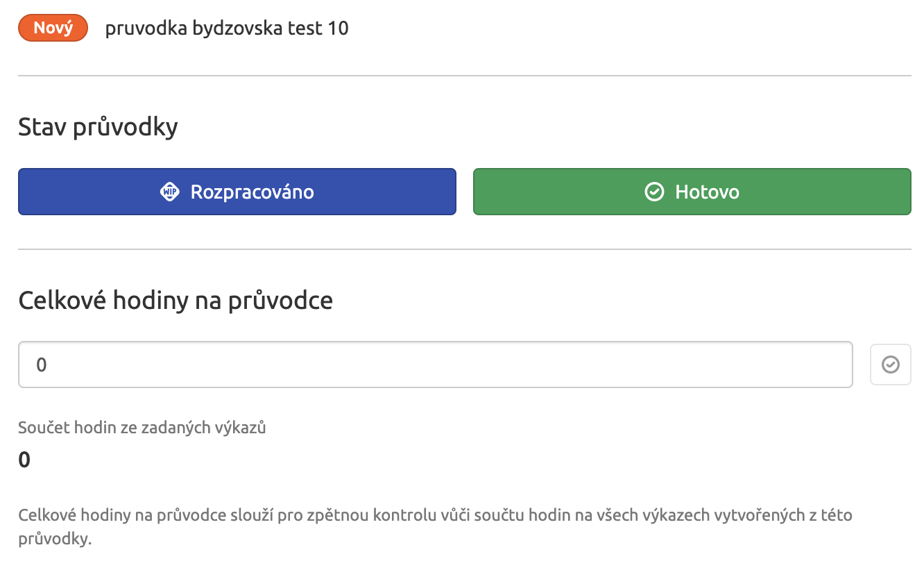
Task: Click inside the Celkové hodiny input field
Action: 436,364
